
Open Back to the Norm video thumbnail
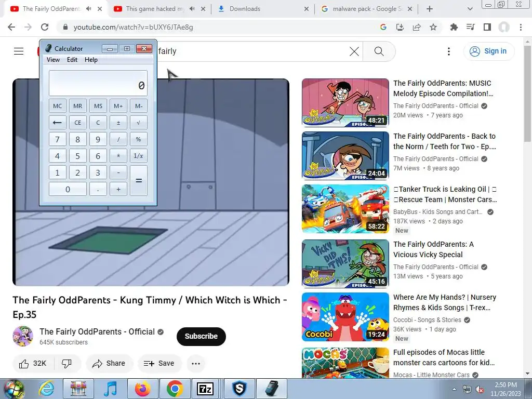point(345,155)
